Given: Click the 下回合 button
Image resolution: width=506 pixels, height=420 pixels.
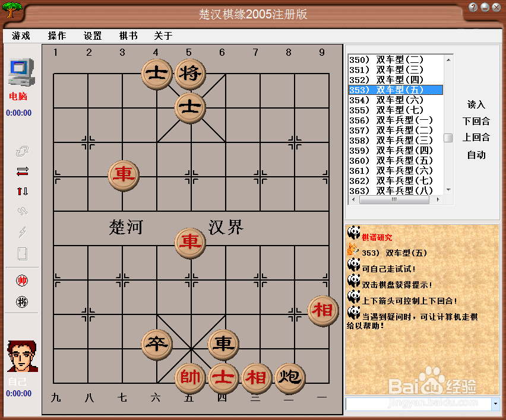Looking at the screenshot, I should pos(476,121).
